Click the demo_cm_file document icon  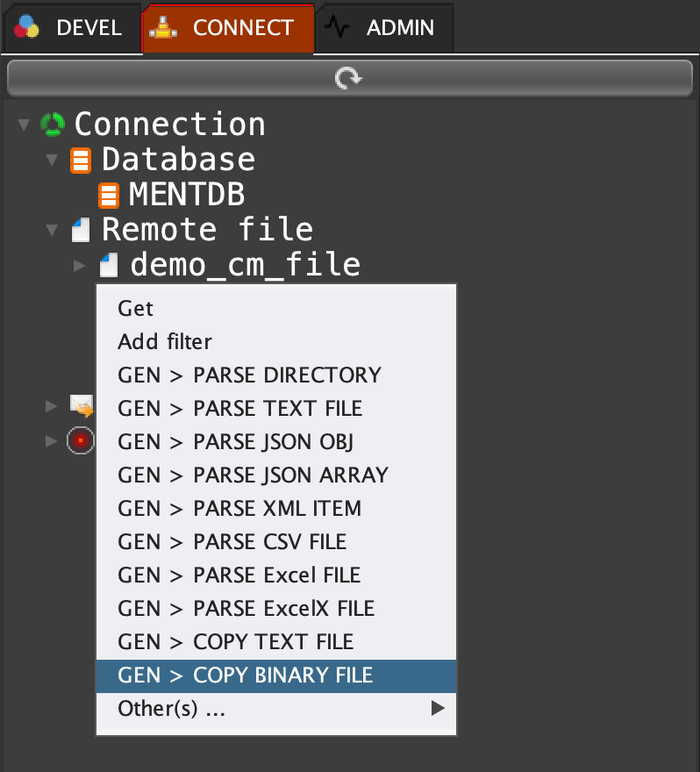109,265
